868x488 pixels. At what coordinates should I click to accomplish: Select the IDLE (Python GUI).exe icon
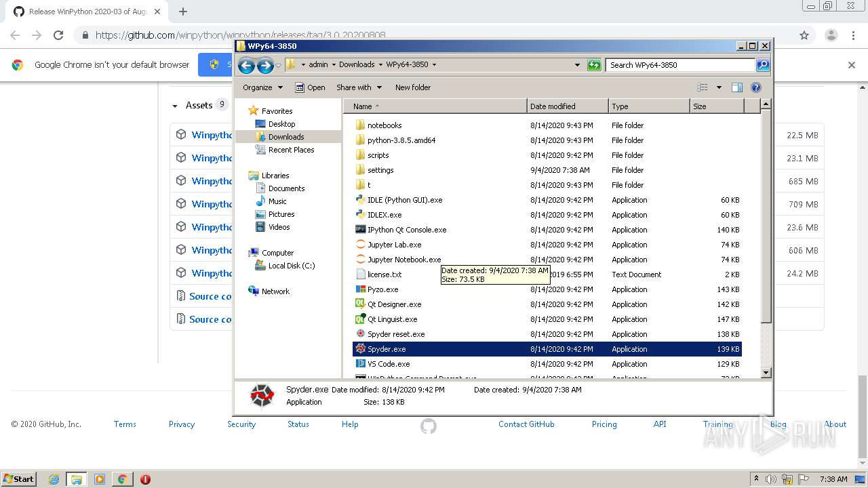point(361,200)
